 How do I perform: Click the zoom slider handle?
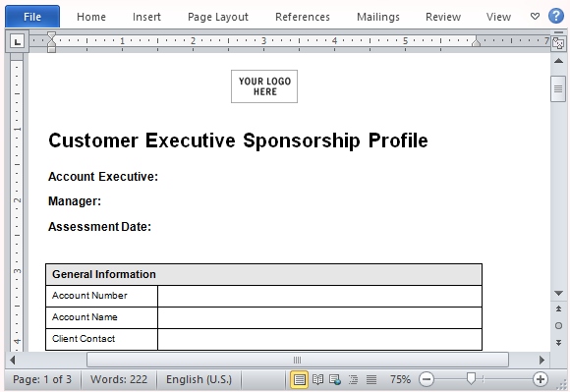[x=471, y=379]
